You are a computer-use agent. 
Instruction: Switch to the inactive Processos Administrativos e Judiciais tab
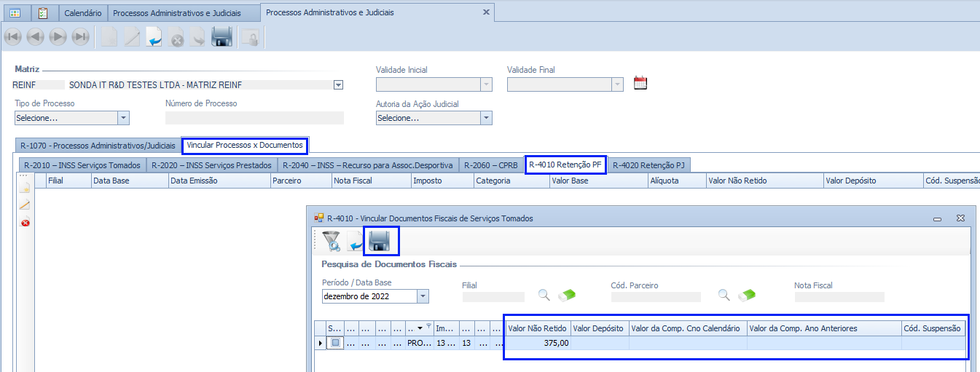pos(184,13)
